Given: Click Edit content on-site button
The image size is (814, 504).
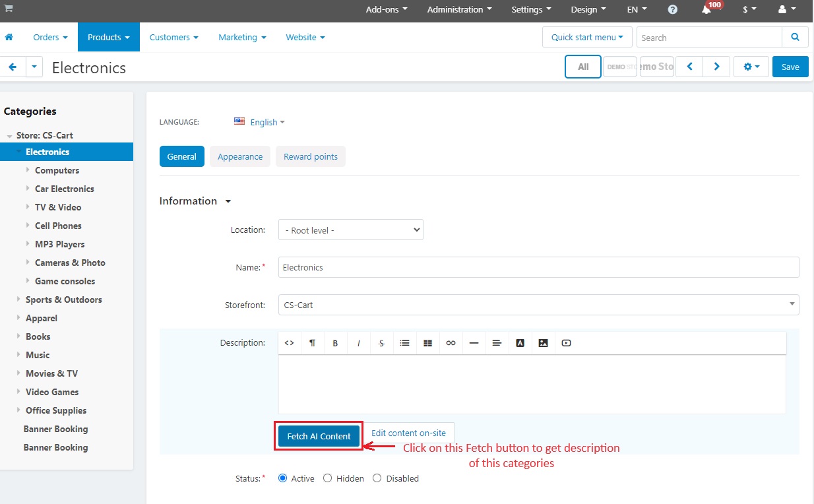Looking at the screenshot, I should (x=408, y=433).
